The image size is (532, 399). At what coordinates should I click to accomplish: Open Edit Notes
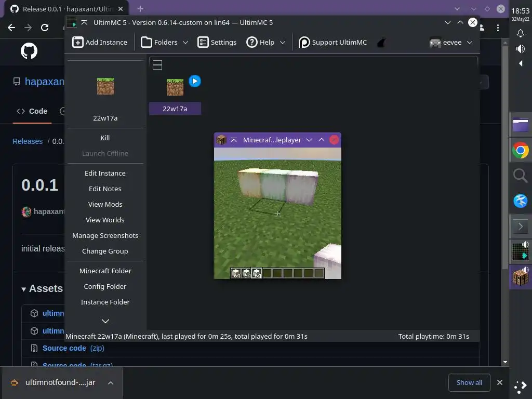click(105, 189)
